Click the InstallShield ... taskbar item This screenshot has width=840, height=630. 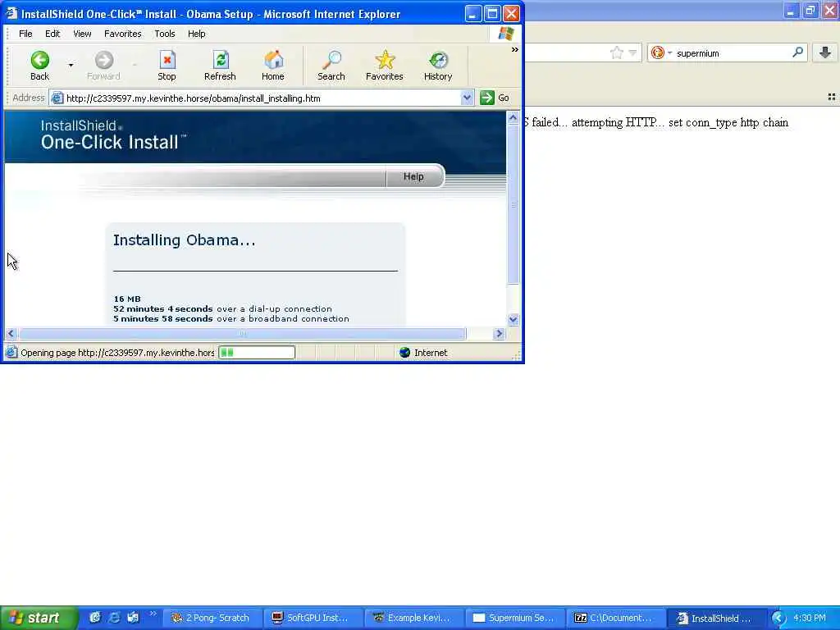[715, 619]
